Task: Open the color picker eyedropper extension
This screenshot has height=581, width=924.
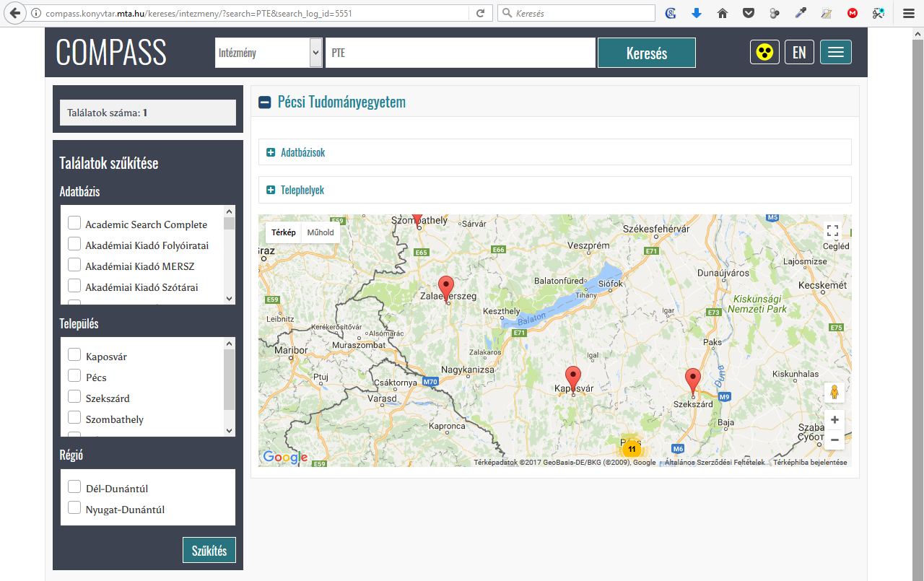Action: (x=801, y=13)
